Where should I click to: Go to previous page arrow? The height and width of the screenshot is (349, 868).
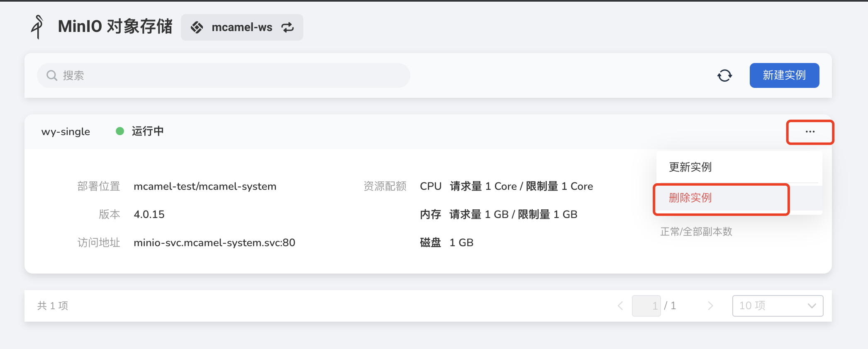(x=620, y=306)
